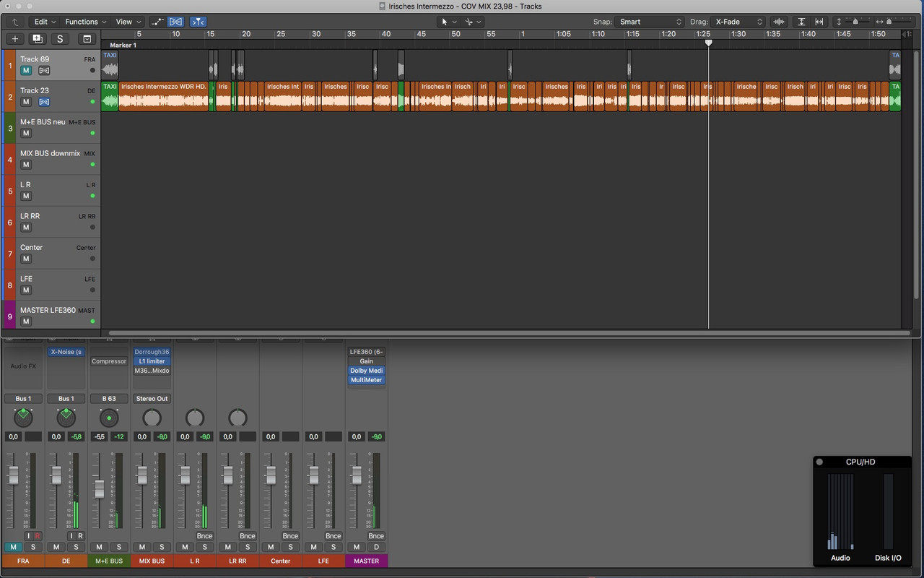Open the X-Noise plug-in on the DE channel
The width and height of the screenshot is (924, 578).
pyautogui.click(x=66, y=352)
